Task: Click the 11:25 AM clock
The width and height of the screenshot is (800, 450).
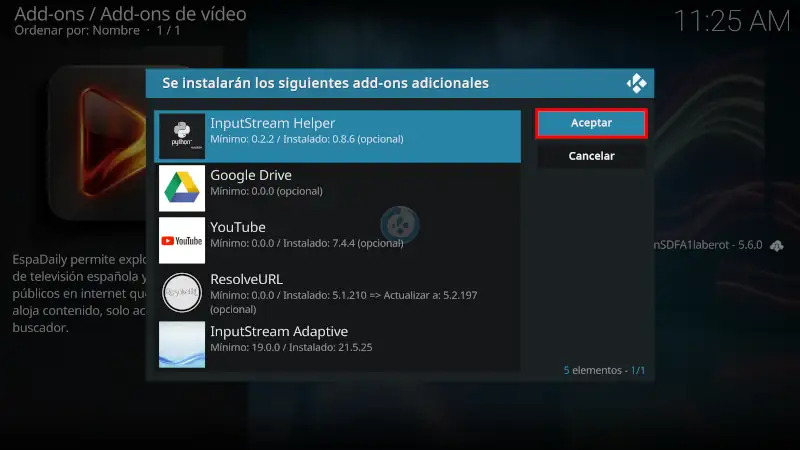Action: tap(732, 21)
